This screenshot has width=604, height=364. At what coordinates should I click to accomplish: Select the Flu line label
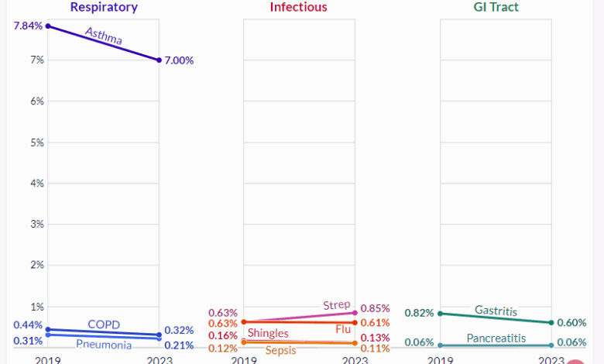pos(343,329)
